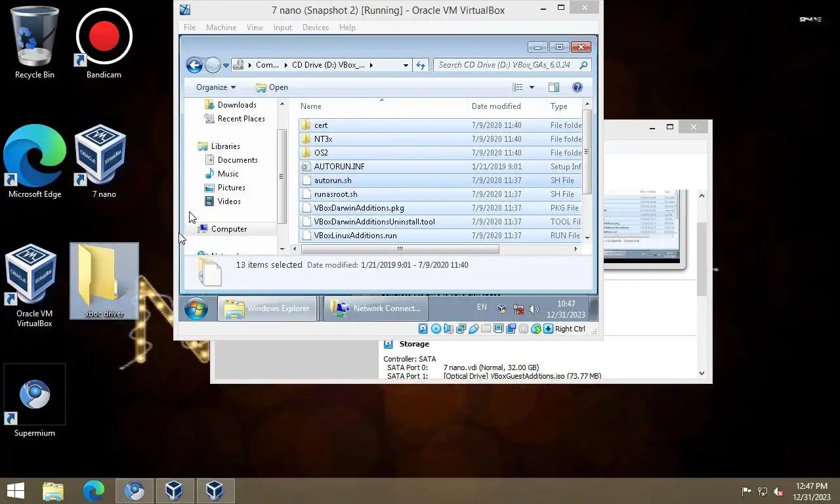
Task: Select the AUTORUN.INF file
Action: click(440, 167)
